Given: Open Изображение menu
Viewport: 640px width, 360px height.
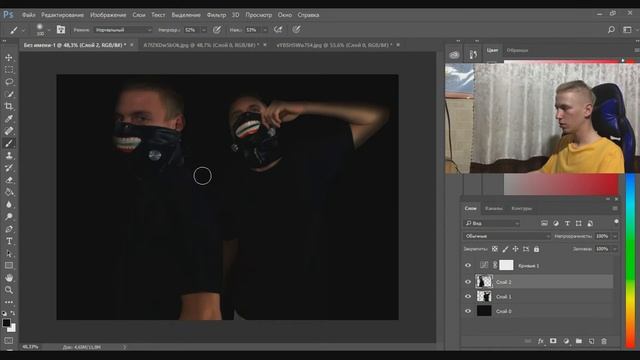Looking at the screenshot, I should (x=108, y=15).
